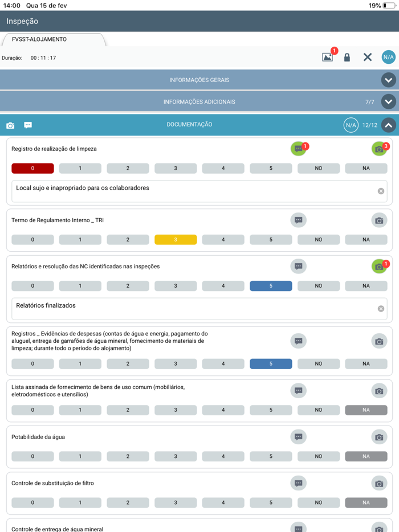Add photo to Evidências de despesas item
Image resolution: width=399 pixels, height=532 pixels.
379,341
